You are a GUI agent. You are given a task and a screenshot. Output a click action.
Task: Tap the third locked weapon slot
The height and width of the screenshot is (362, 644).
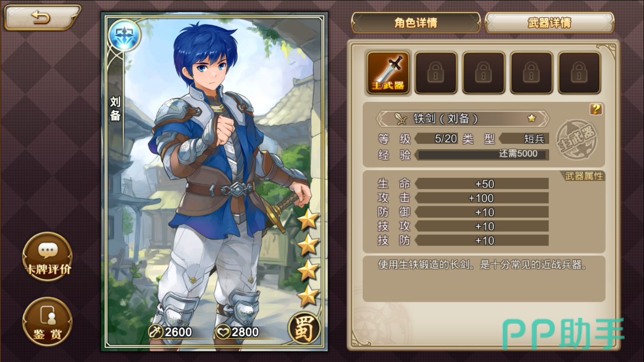click(x=483, y=73)
